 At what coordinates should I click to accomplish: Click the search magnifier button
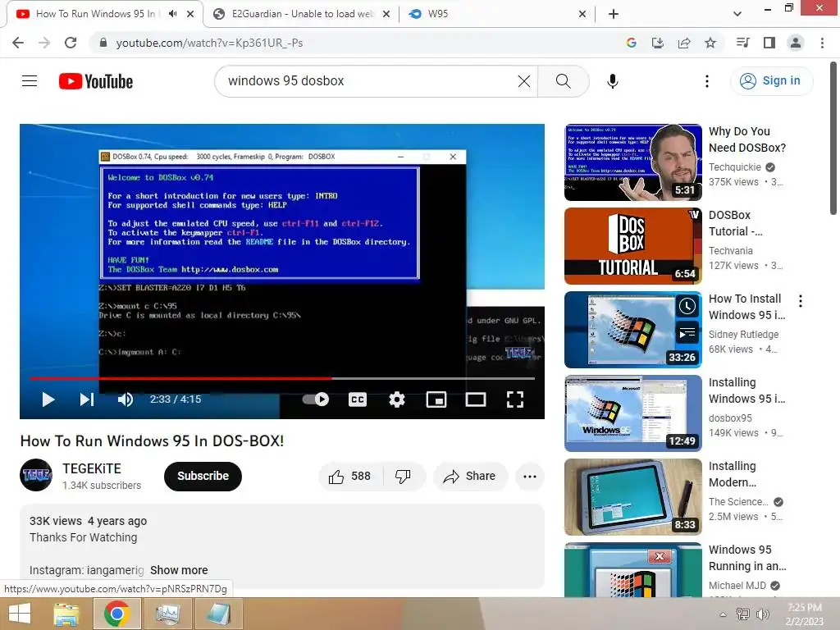coord(563,81)
